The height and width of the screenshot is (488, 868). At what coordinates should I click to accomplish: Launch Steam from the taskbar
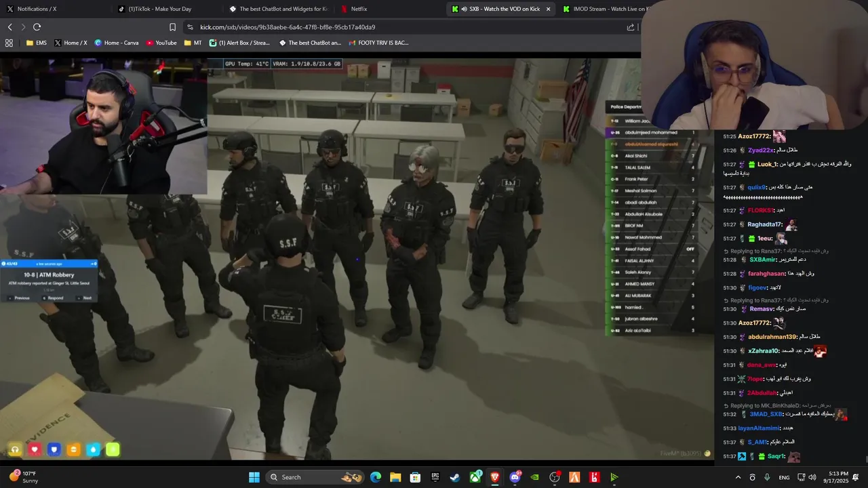tap(455, 477)
